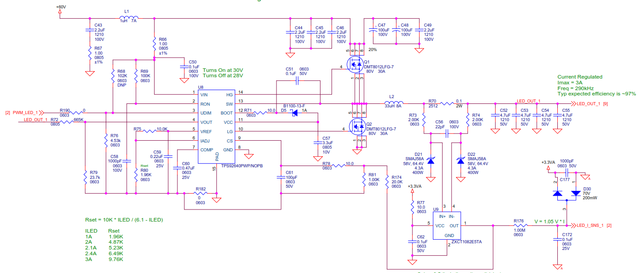Select the IADJ pin label on U8

(x=205, y=140)
